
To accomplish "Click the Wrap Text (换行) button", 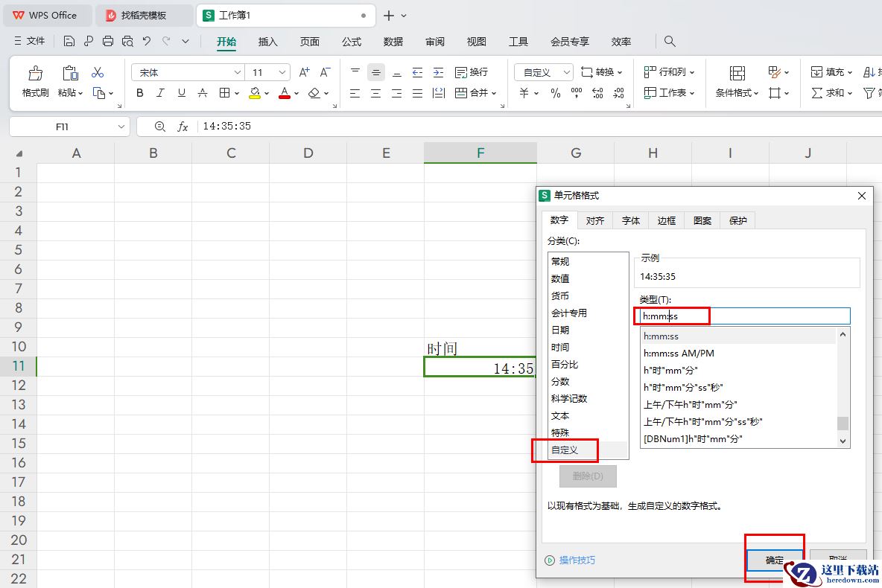I will (472, 72).
